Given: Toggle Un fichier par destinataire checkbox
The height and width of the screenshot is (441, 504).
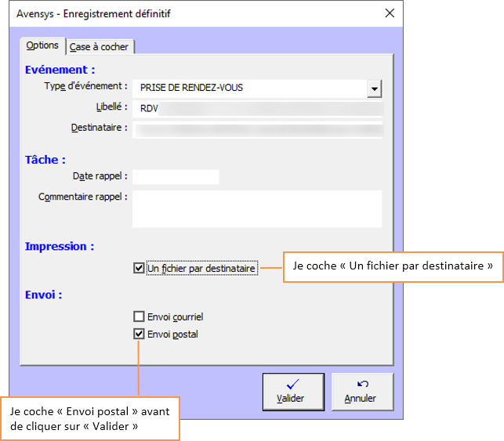Looking at the screenshot, I should 139,269.
